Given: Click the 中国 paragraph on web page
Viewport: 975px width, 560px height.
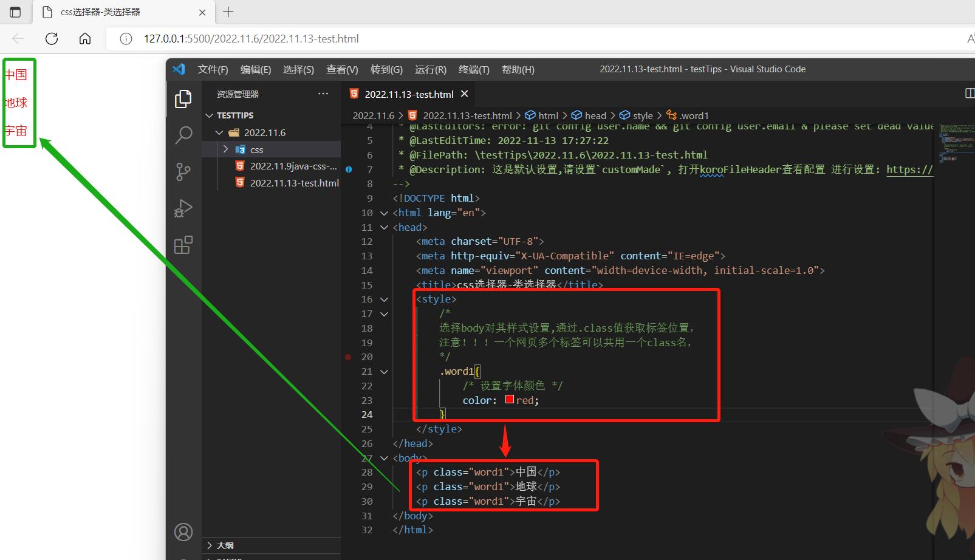Looking at the screenshot, I should (16, 75).
